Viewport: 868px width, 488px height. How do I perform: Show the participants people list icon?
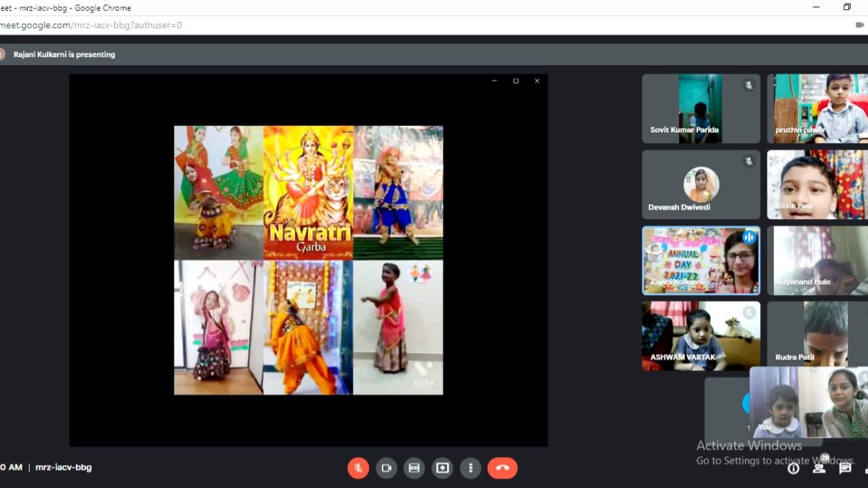click(819, 468)
